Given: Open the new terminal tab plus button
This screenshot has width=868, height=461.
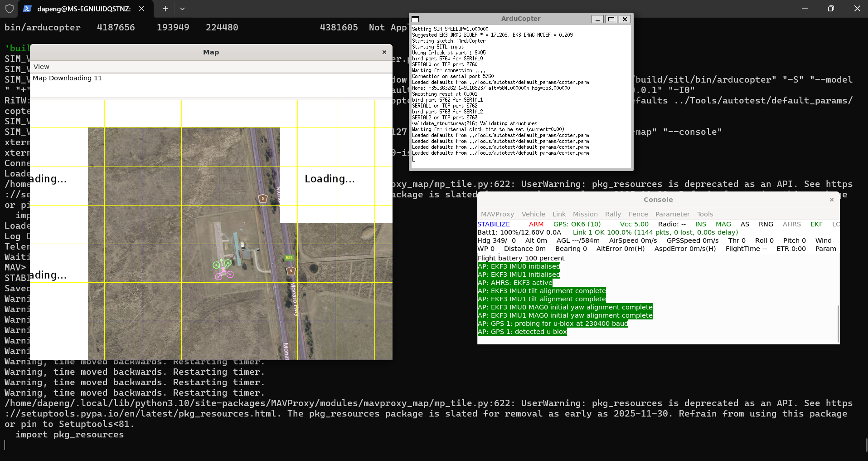Looking at the screenshot, I should click(x=165, y=9).
